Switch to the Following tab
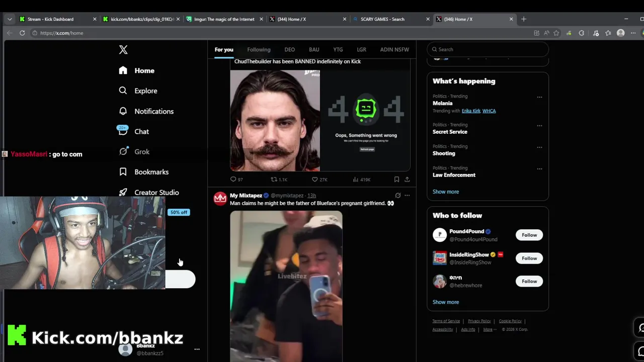 pos(259,50)
